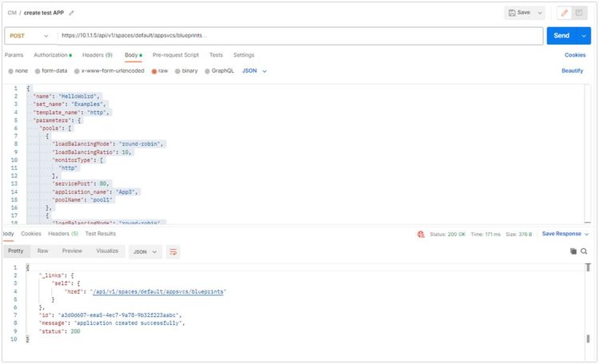Copy the response with the copy icon
The image size is (599, 364).
[x=573, y=251]
